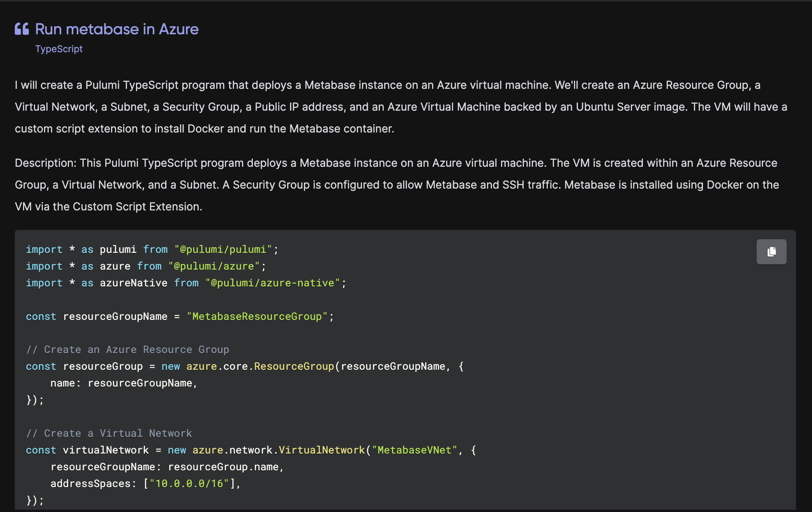Click the 'MetabaseVNet' string in code
Screen dimensions: 812x512
(x=414, y=450)
